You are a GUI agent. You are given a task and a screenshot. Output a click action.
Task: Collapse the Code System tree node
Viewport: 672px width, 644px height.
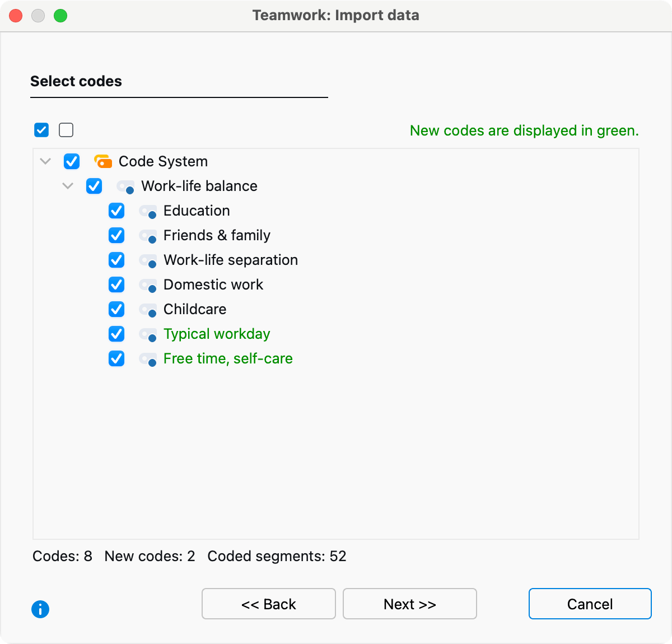point(46,161)
